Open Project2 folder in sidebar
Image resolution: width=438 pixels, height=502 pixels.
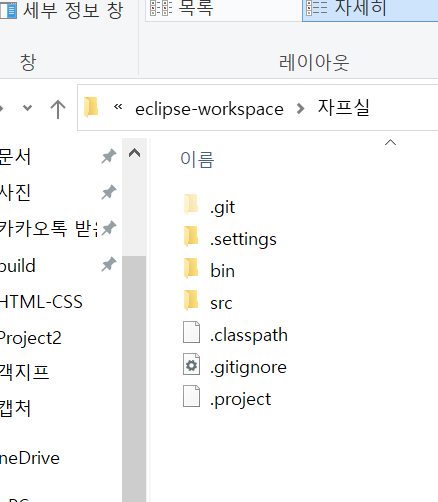point(30,338)
